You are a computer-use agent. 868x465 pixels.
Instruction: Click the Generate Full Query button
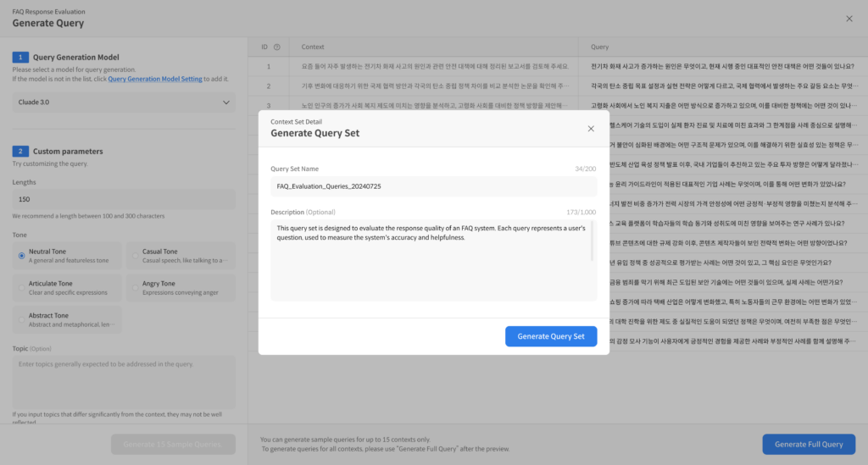(x=809, y=444)
